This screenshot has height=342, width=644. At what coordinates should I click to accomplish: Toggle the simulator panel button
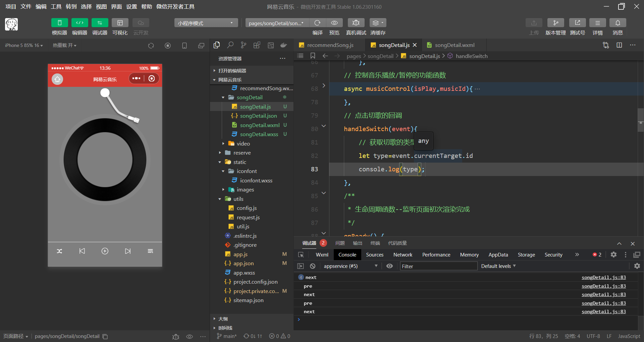[59, 23]
